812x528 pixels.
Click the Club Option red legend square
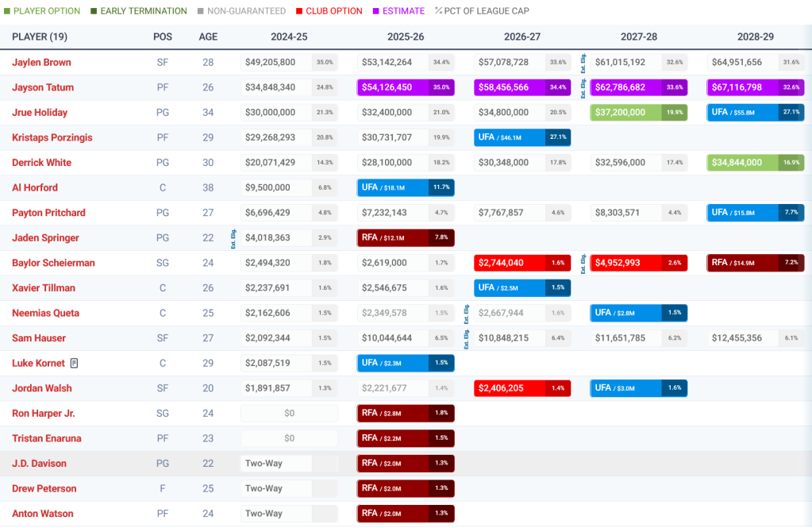[x=298, y=11]
